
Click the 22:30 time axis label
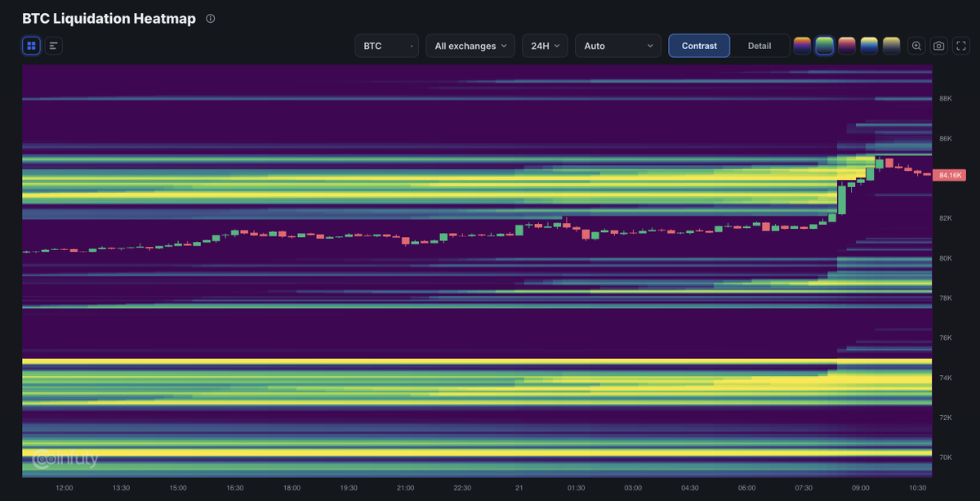coord(462,488)
